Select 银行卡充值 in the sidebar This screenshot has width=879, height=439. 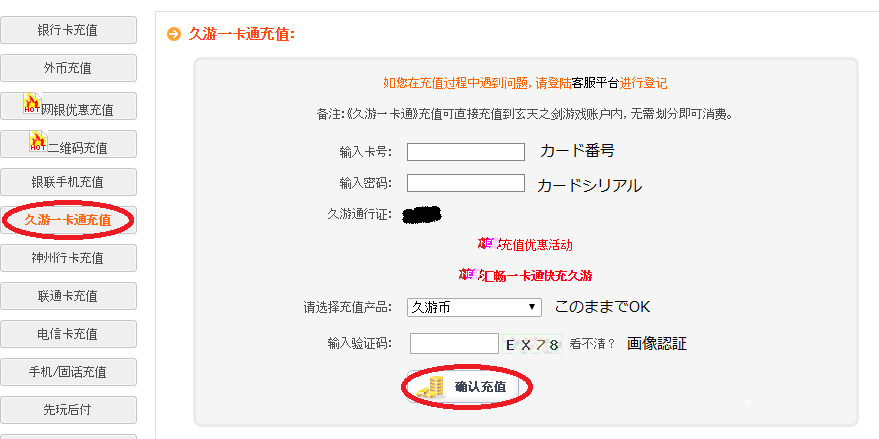69,30
